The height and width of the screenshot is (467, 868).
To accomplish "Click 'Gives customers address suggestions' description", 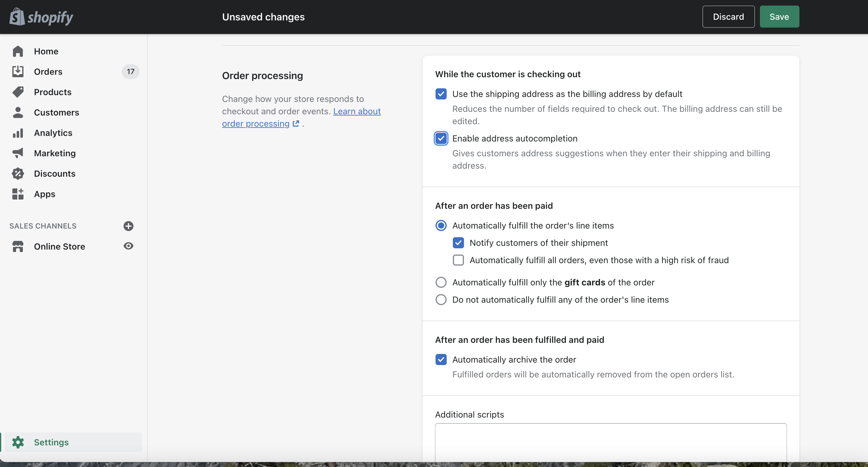I will pyautogui.click(x=611, y=159).
